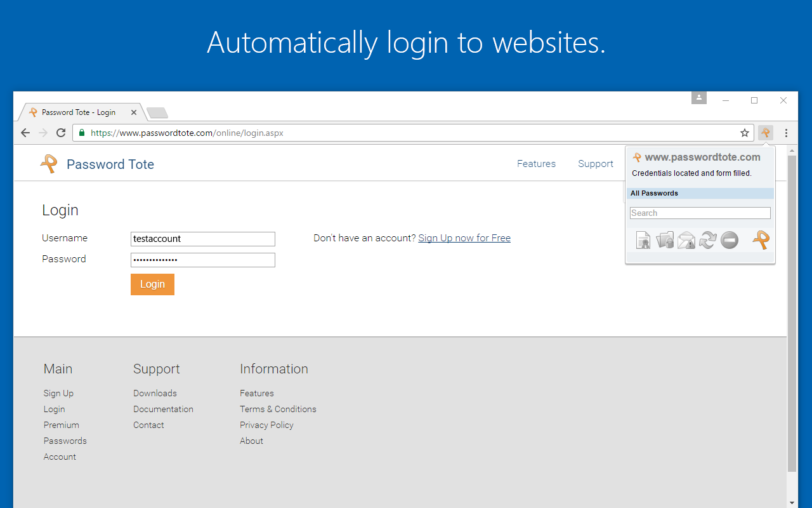This screenshot has height=508, width=812.
Task: Click the locked folder icon in popup
Action: [665, 240]
